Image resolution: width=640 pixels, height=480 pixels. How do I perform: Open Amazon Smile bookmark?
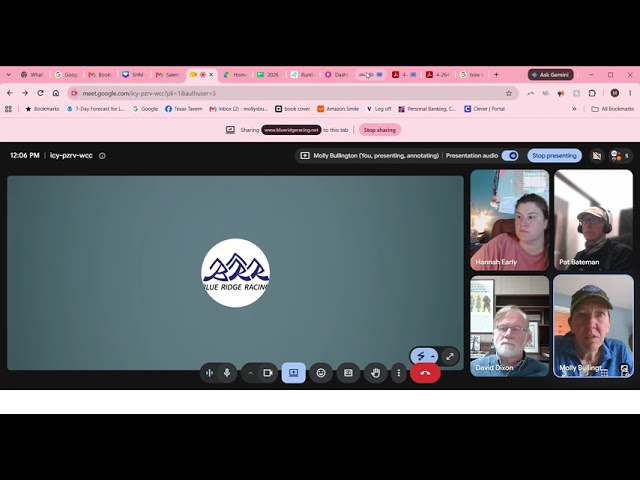point(338,109)
